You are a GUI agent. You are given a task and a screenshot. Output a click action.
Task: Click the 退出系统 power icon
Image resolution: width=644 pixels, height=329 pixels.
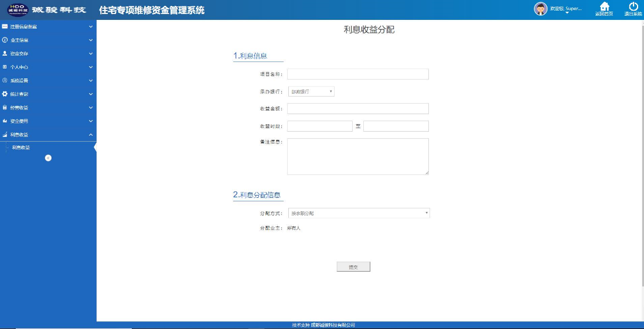tap(633, 6)
